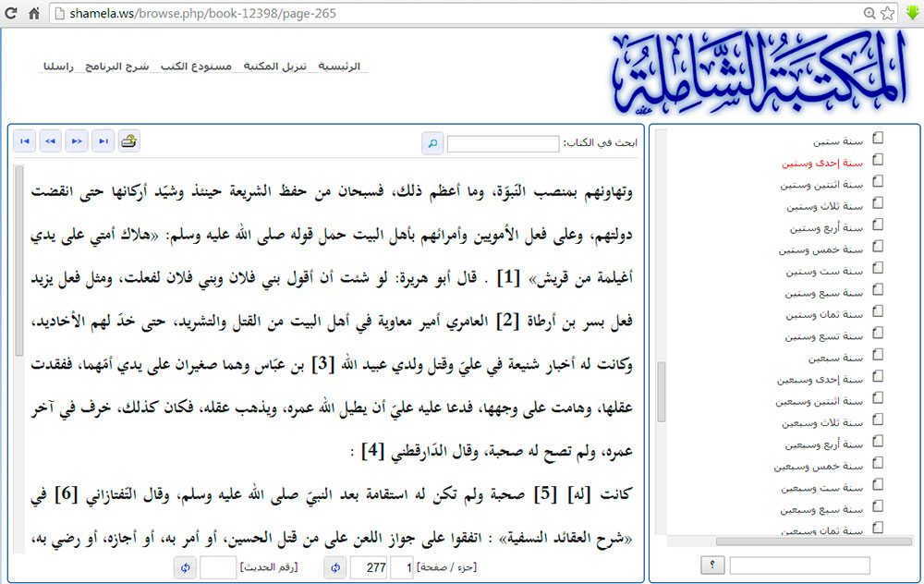924x584 pixels.
Task: Select سنة خمس وسبعين index entry
Action: coord(818,467)
